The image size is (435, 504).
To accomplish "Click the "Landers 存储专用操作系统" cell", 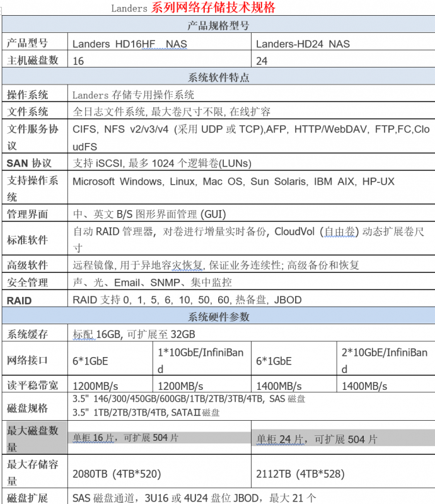I will coord(133,95).
